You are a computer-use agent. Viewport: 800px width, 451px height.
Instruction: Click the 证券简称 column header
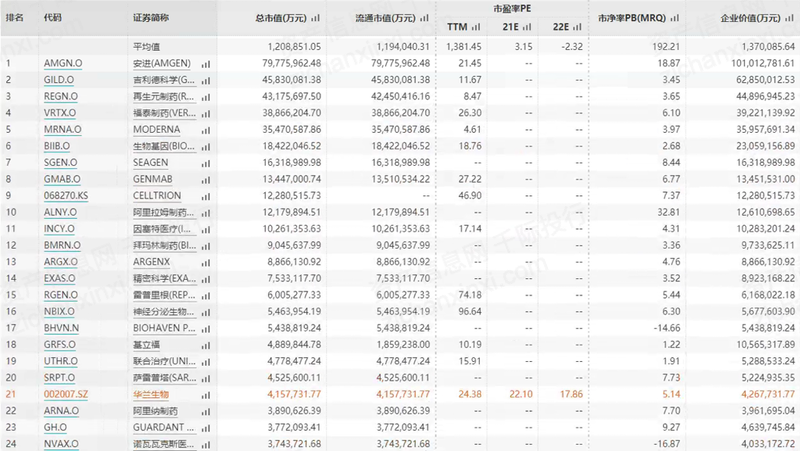(151, 18)
